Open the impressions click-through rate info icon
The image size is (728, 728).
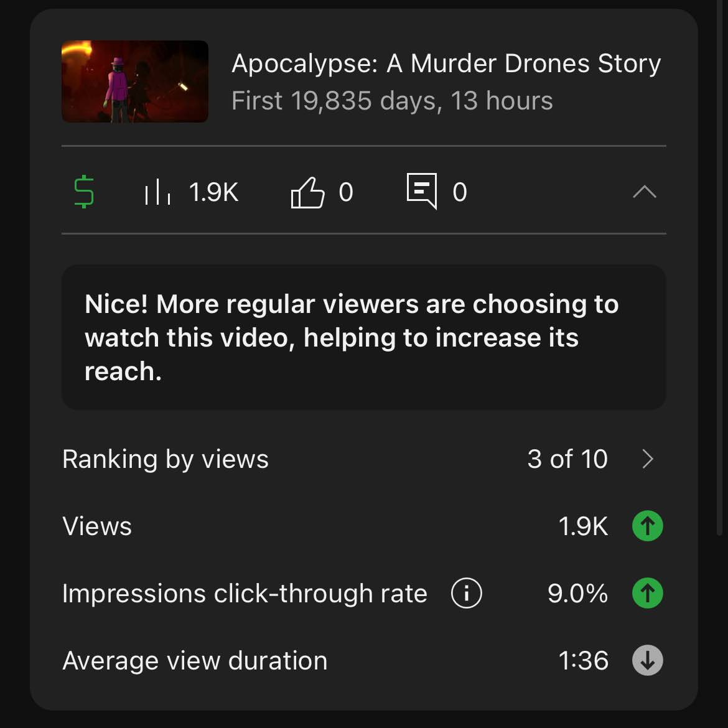[x=466, y=593]
